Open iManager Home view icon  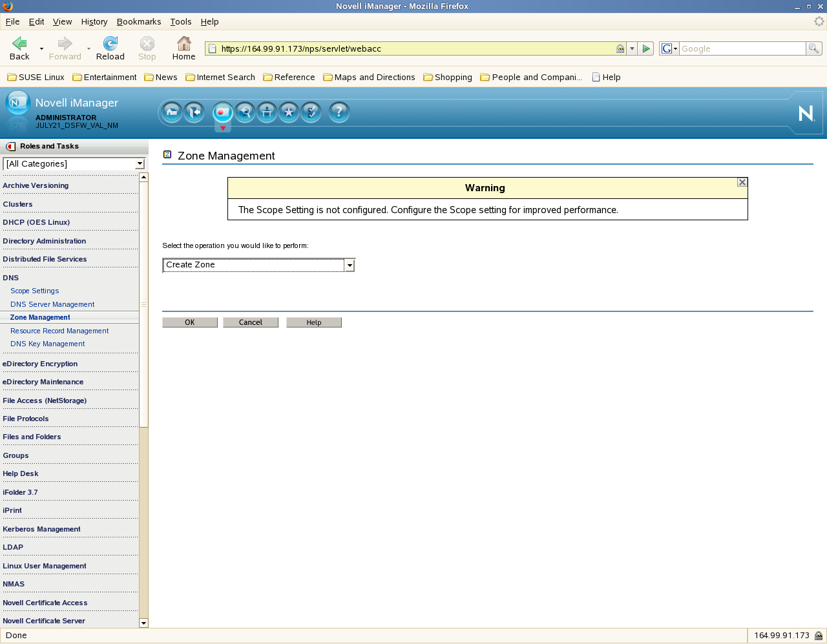172,112
